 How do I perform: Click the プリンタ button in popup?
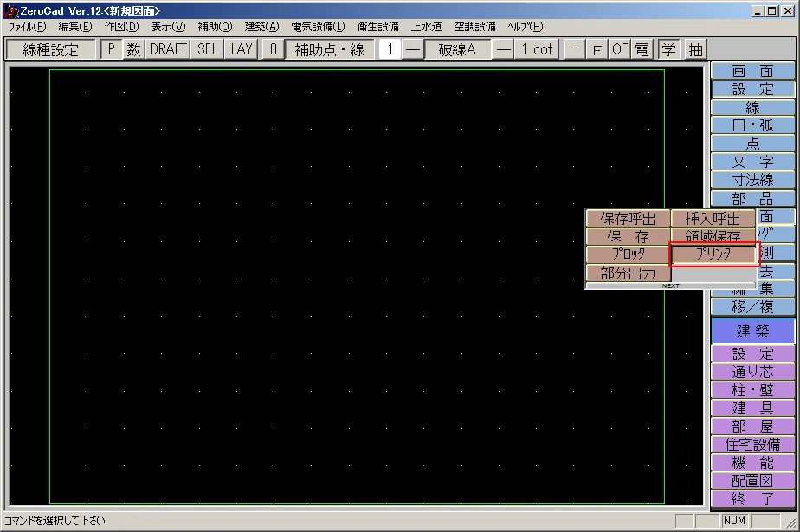pyautogui.click(x=714, y=254)
